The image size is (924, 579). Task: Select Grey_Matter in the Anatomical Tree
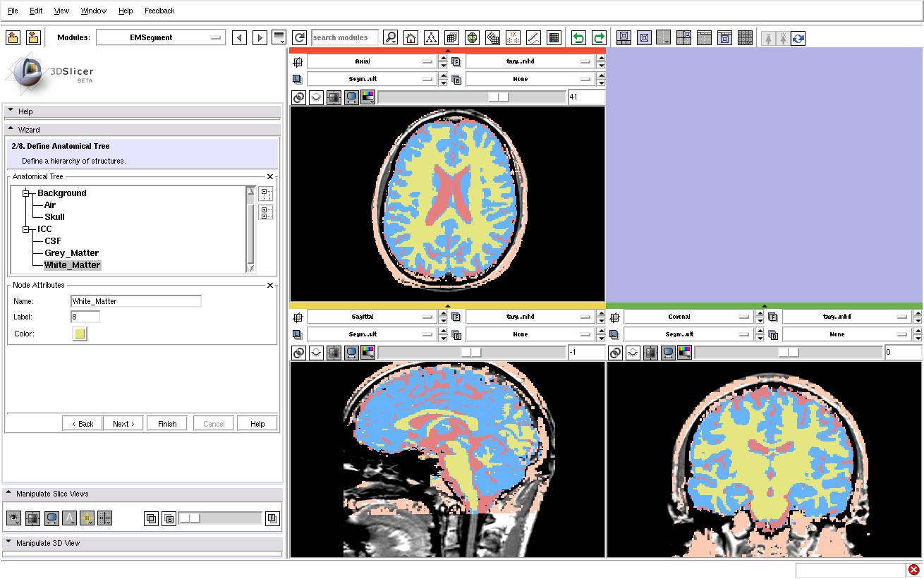(x=71, y=253)
